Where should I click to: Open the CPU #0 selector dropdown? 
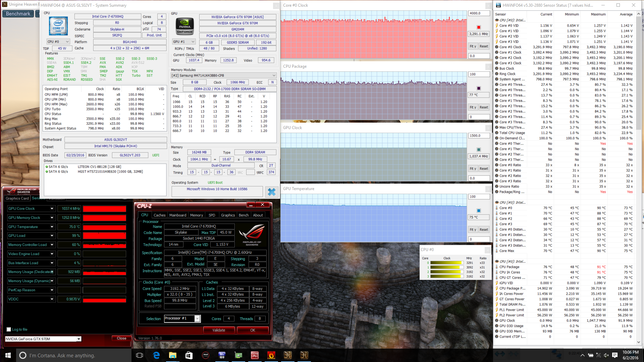(58, 42)
